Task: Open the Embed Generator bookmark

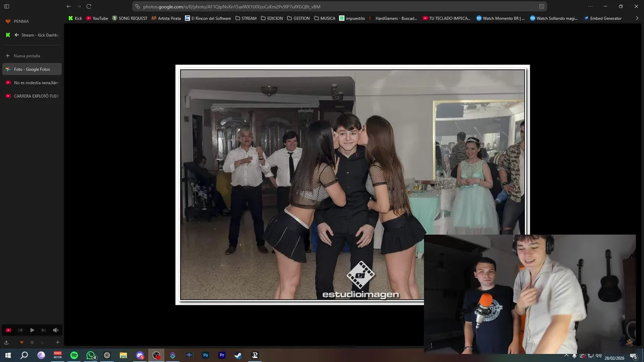Action: point(603,18)
